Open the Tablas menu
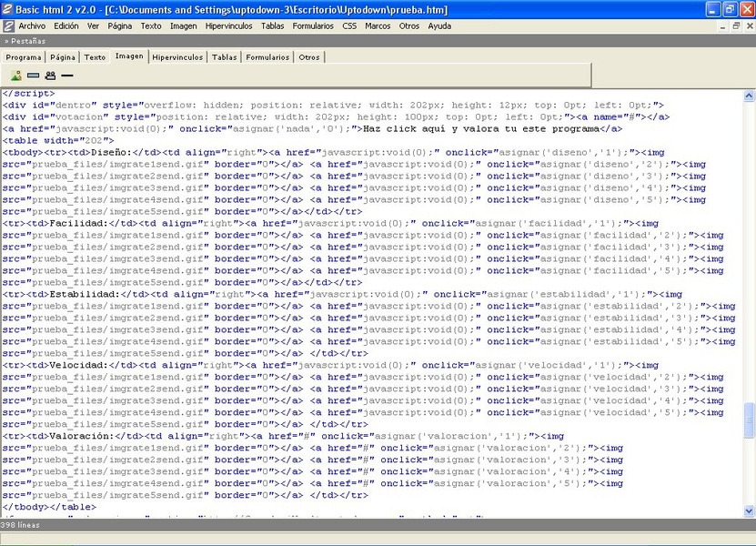This screenshot has width=756, height=546. pos(272,26)
